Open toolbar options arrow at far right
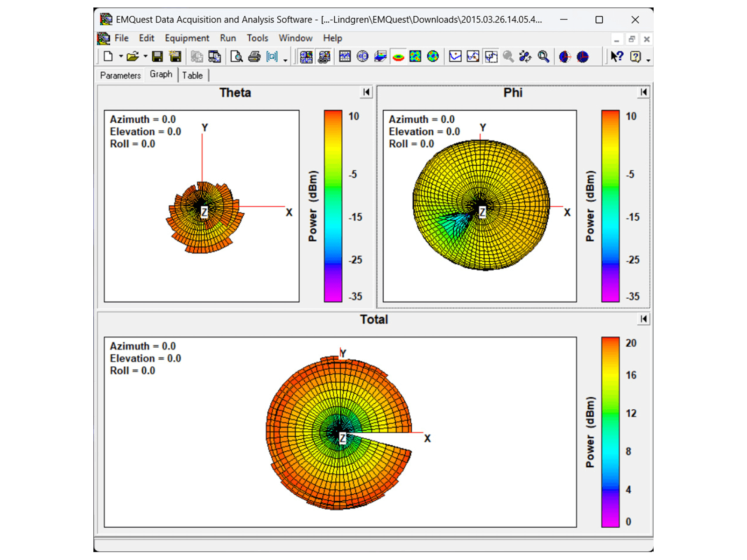747x560 pixels. point(648,60)
